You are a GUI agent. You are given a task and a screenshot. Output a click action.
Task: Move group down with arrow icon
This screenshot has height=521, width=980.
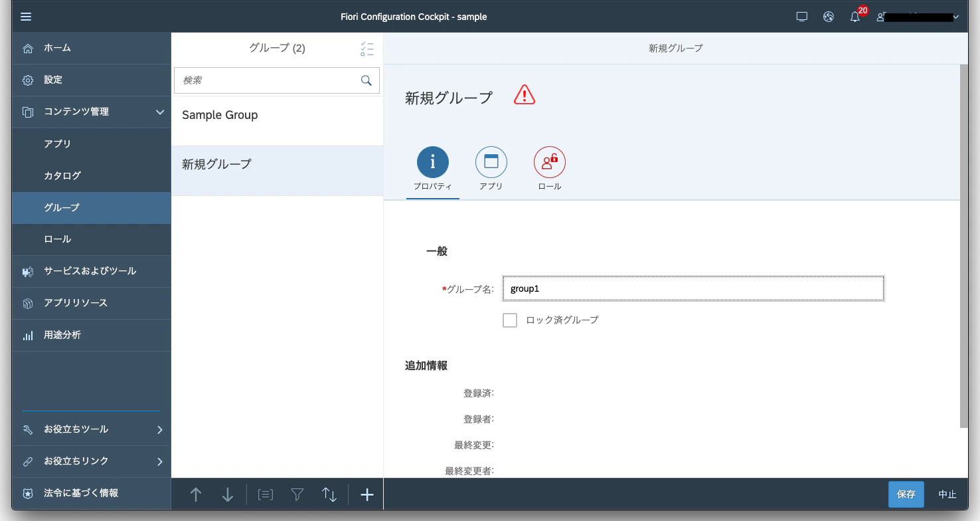(x=228, y=494)
